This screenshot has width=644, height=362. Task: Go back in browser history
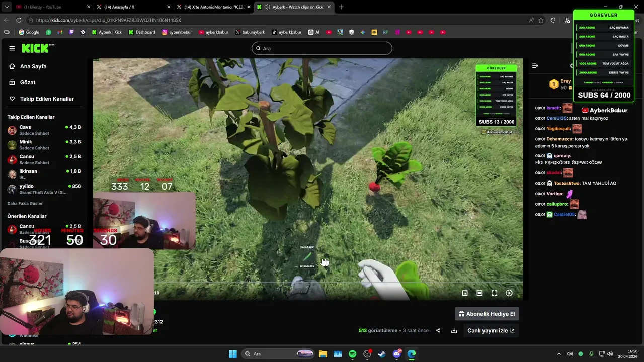[7, 20]
